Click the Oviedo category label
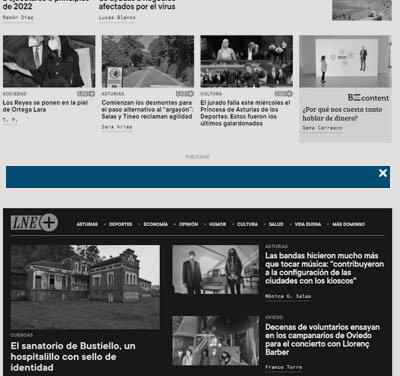400x376 pixels. tap(274, 317)
